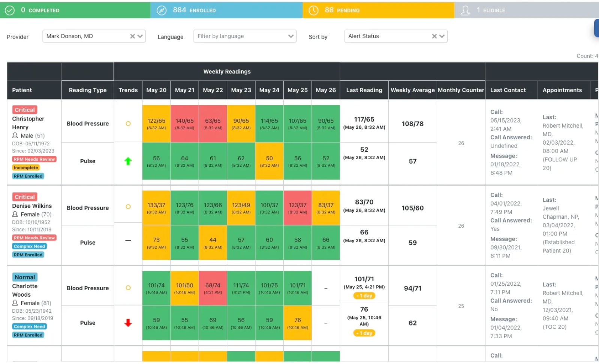This screenshot has width=599, height=364.
Task: Expand the Sort by dropdown arrow
Action: click(x=442, y=36)
